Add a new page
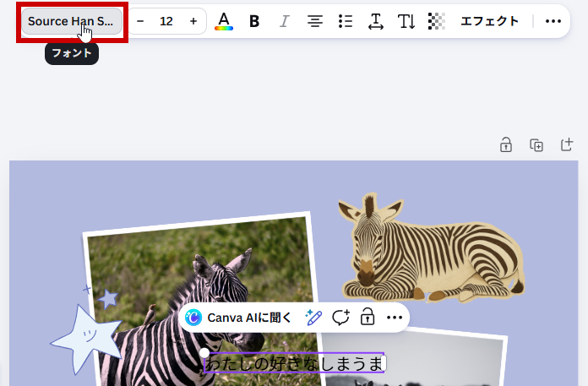 pos(567,144)
